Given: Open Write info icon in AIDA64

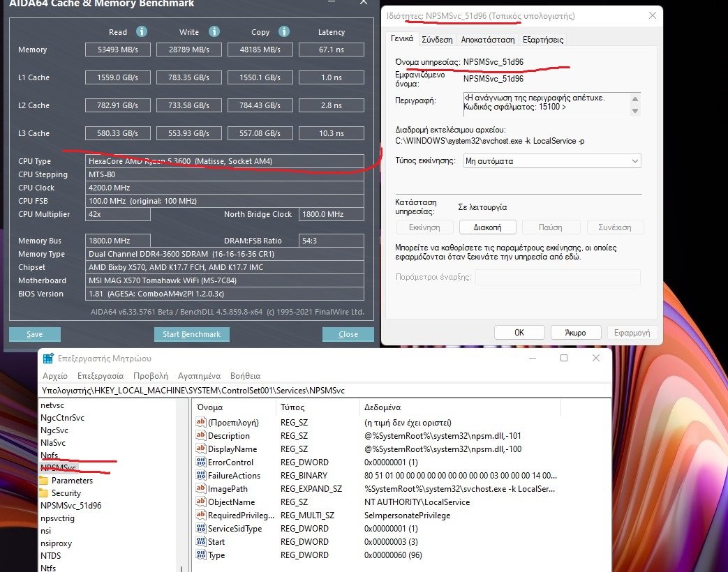Looking at the screenshot, I should point(214,31).
